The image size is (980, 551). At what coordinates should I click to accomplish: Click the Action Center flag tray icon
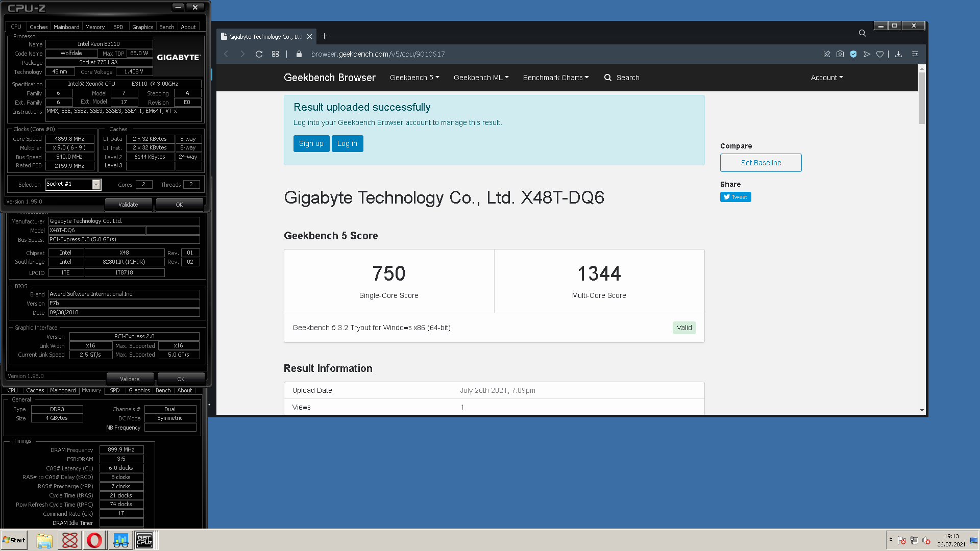pos(902,541)
